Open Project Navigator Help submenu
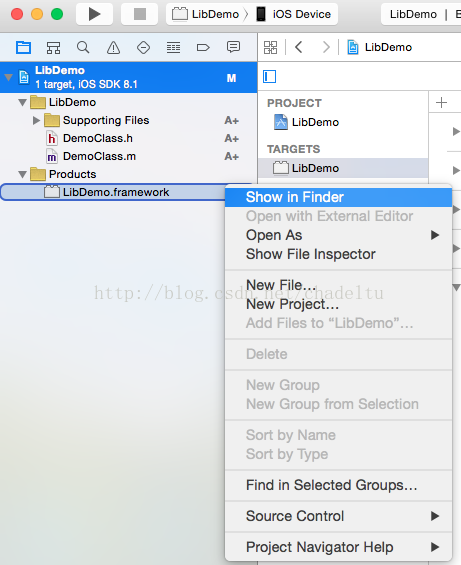The image size is (461, 565). click(x=338, y=547)
